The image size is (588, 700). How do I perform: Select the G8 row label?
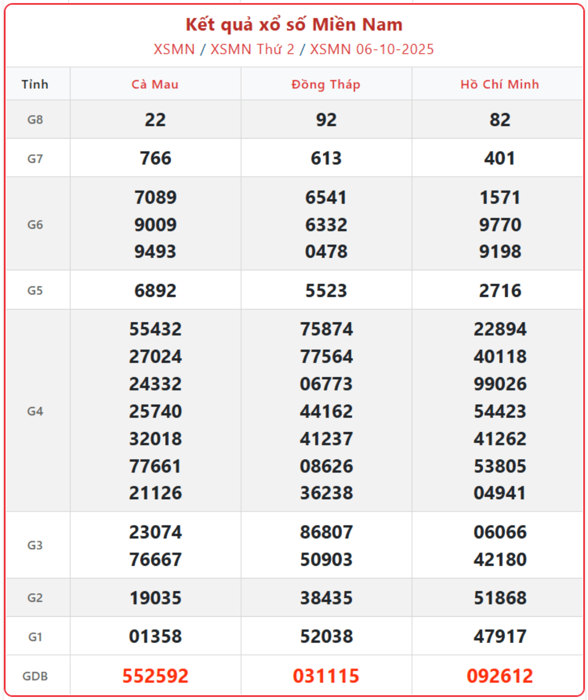coord(35,120)
